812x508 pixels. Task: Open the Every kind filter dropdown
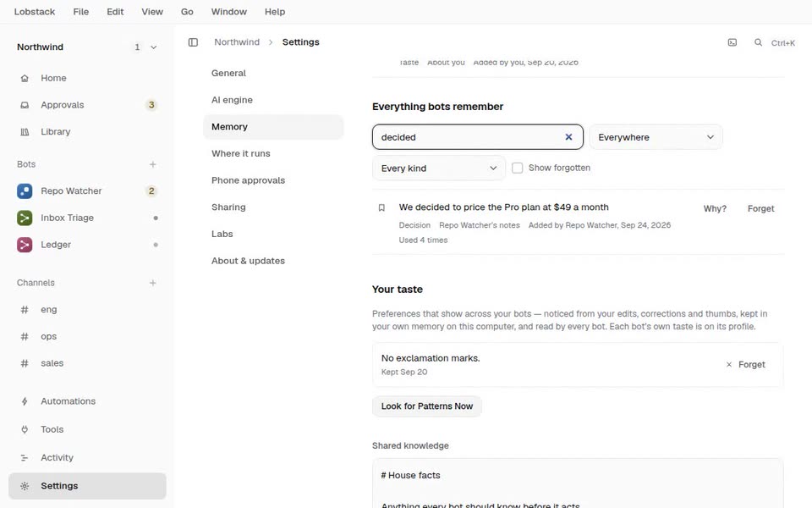pos(439,168)
